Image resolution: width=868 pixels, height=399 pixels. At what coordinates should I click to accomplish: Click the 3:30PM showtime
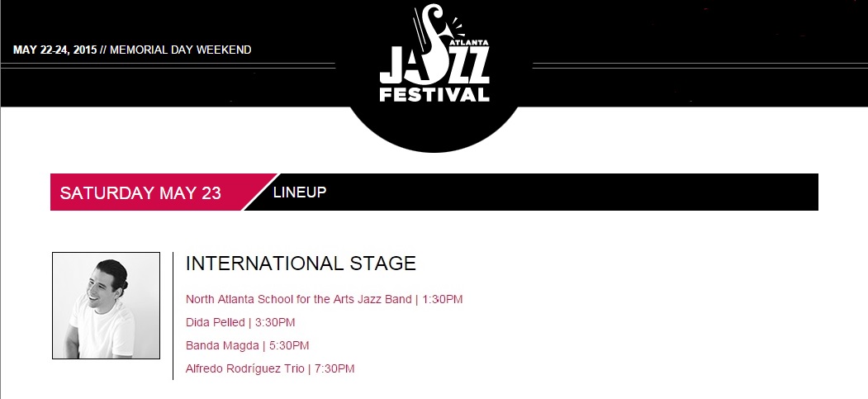pyautogui.click(x=275, y=322)
